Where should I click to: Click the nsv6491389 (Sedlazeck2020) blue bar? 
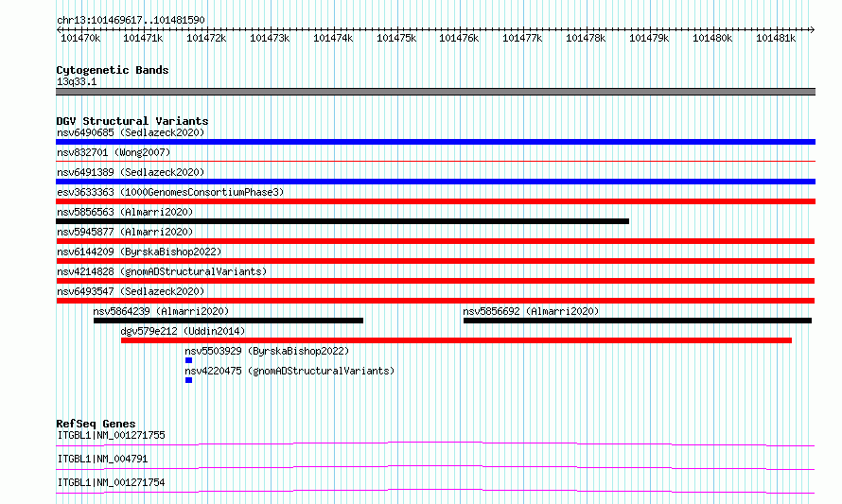point(435,182)
